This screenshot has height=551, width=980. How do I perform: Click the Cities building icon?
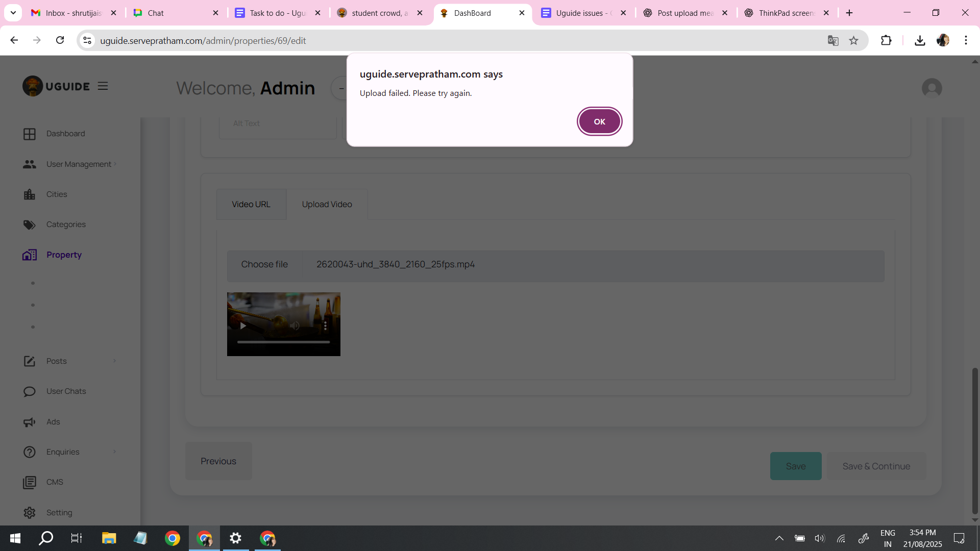[30, 194]
